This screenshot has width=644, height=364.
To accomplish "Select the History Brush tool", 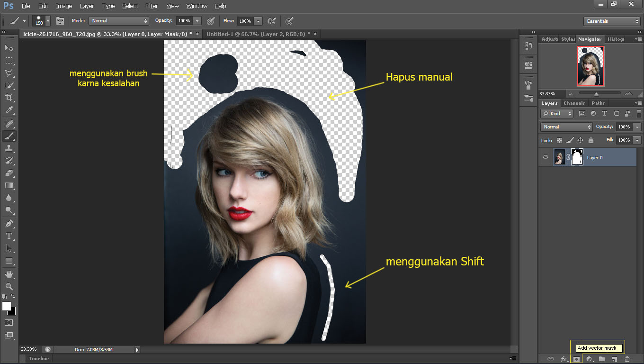I will click(x=9, y=161).
